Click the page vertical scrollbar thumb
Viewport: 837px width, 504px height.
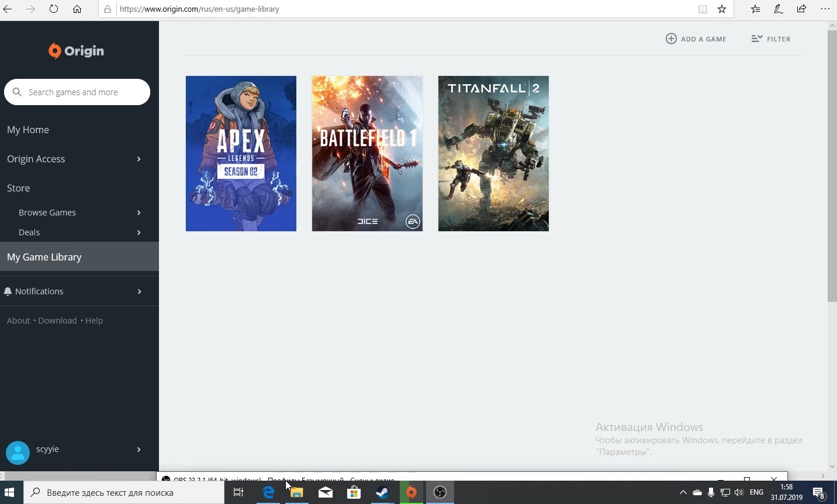coord(832,166)
